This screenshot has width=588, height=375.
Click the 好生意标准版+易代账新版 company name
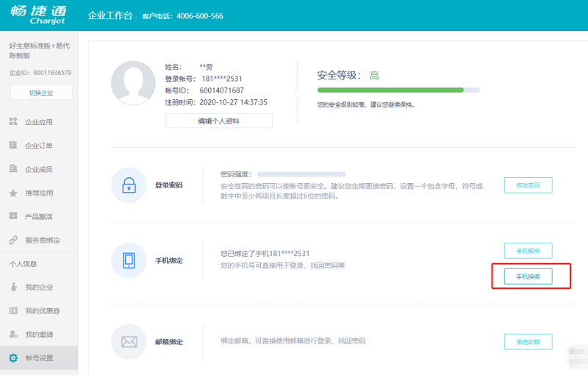click(x=40, y=50)
